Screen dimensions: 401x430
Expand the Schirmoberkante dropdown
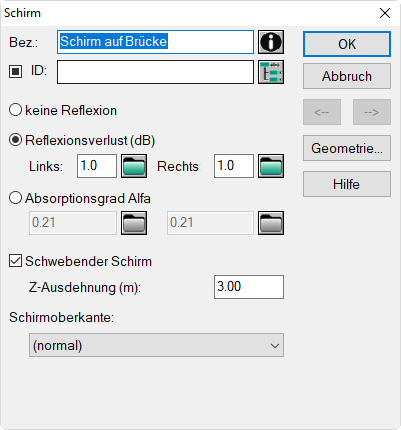point(156,345)
